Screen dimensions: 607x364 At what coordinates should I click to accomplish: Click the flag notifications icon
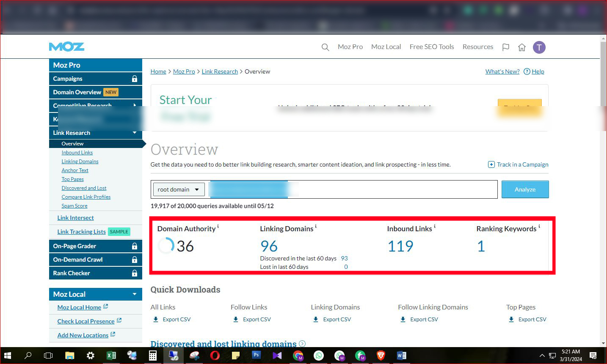505,47
